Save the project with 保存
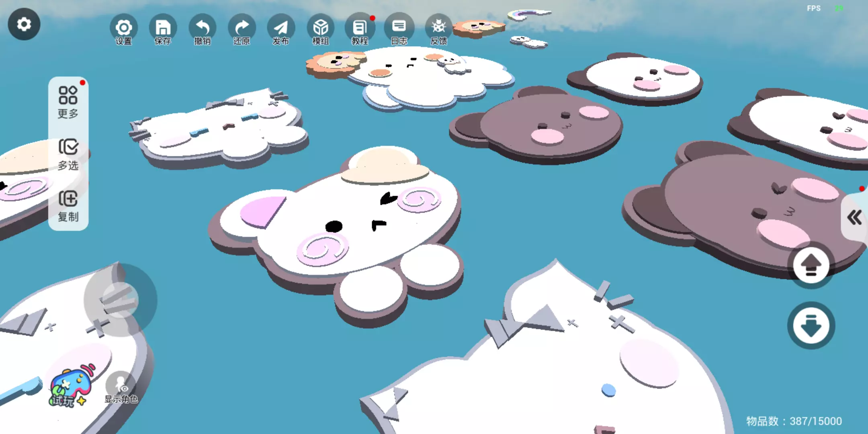868x434 pixels. click(163, 29)
